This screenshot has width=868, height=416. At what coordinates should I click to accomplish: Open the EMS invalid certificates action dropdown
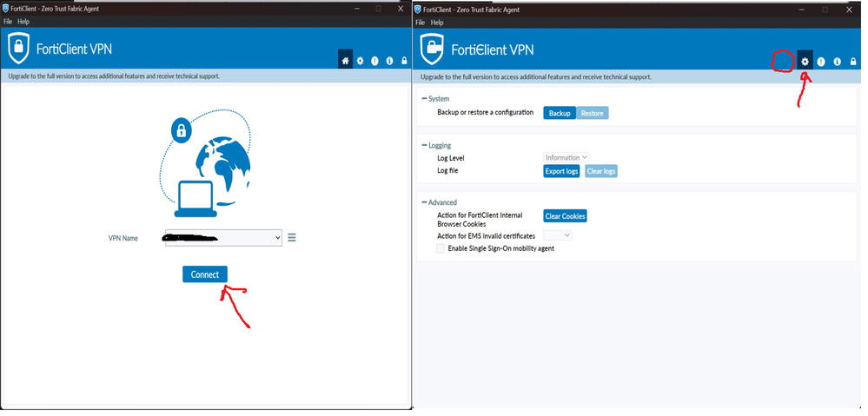[558, 235]
